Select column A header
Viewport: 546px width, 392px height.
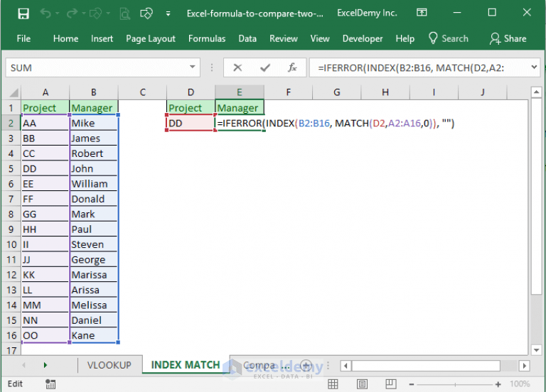pyautogui.click(x=45, y=92)
